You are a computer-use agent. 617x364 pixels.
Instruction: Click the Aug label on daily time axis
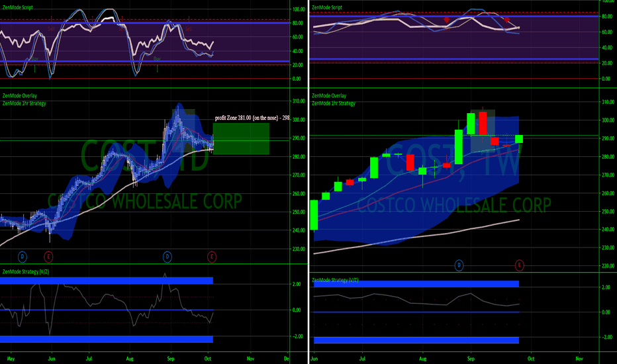tap(130, 359)
